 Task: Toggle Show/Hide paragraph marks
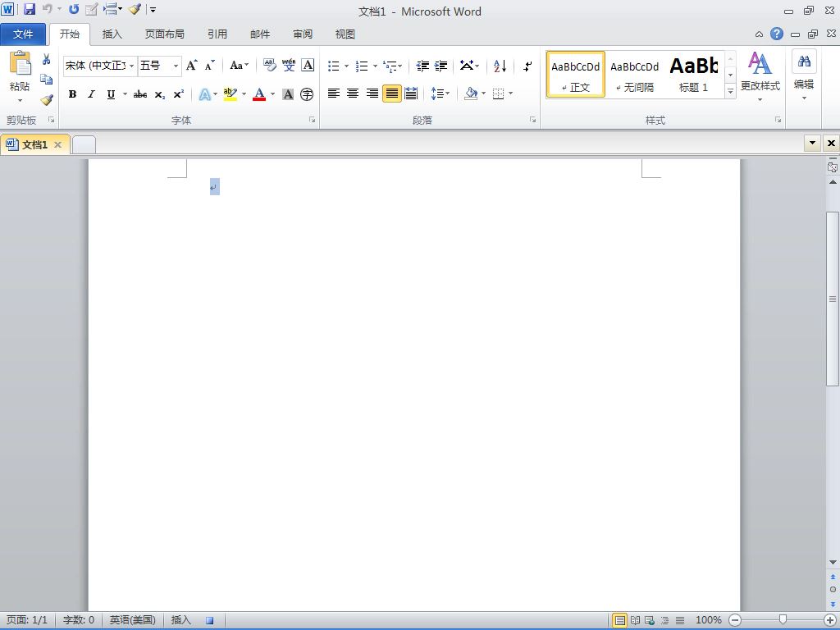(527, 66)
